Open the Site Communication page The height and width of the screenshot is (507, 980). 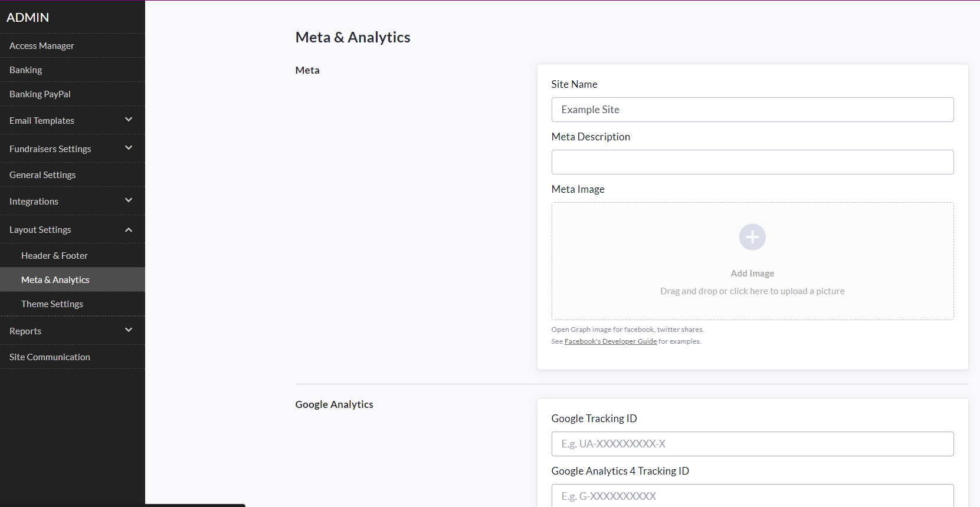click(50, 357)
